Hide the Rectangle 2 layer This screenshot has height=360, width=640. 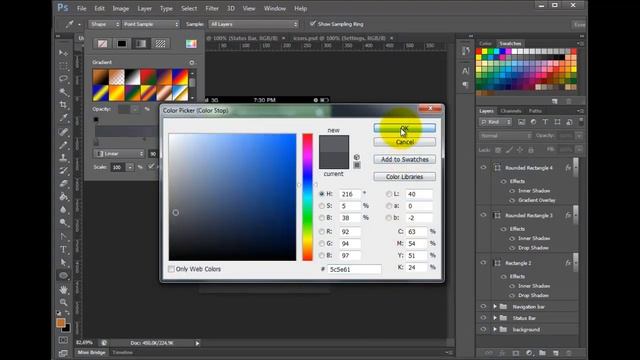tap(484, 263)
